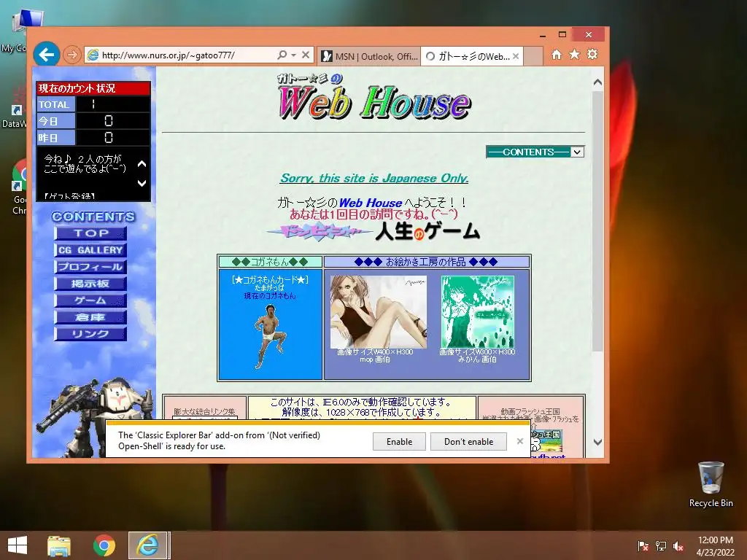Open the Tools gear menu
The width and height of the screenshot is (747, 560).
tap(592, 54)
